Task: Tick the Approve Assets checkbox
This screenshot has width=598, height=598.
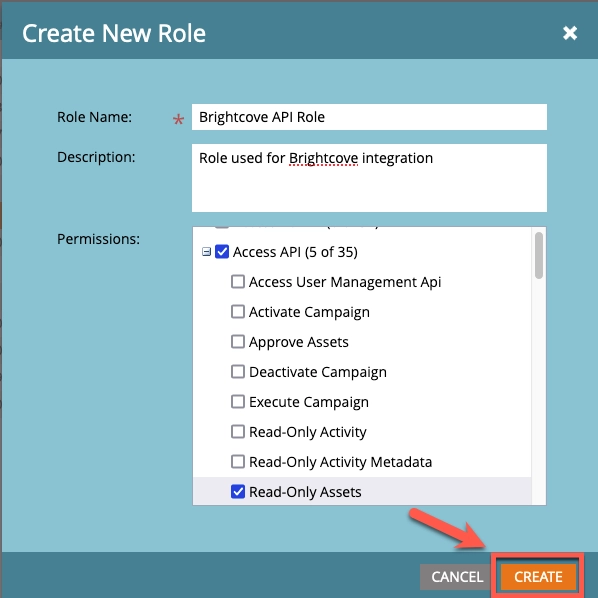Action: click(x=238, y=342)
